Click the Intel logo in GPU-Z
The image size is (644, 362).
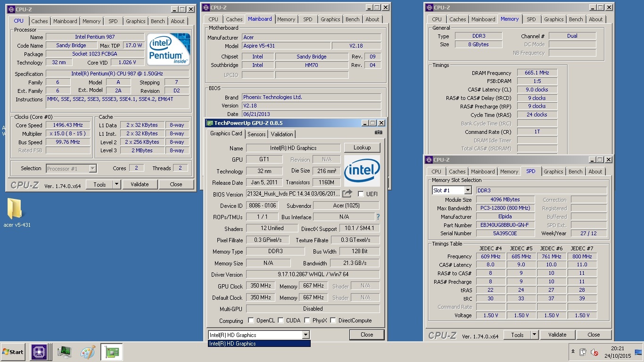point(362,172)
